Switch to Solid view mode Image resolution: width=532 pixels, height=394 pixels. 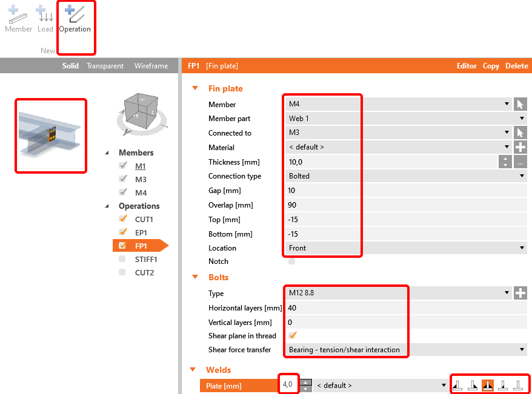pyautogui.click(x=70, y=66)
